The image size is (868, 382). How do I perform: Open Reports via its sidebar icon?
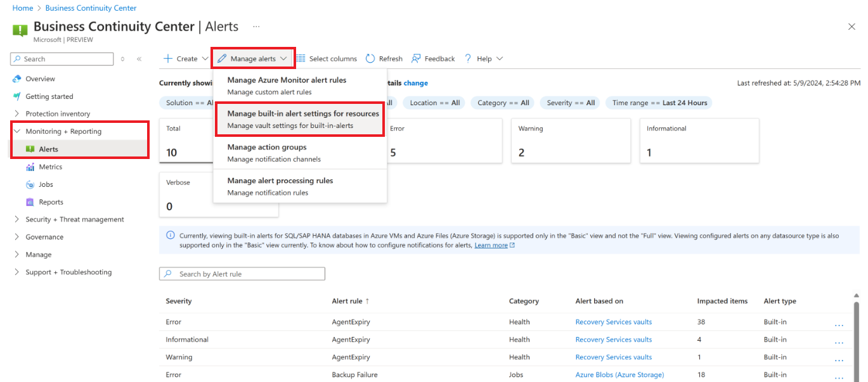tap(30, 202)
